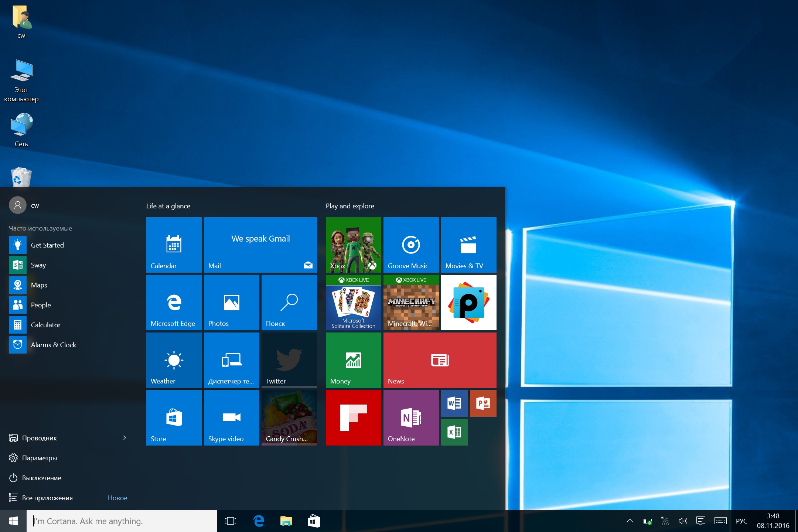Open Edge from the taskbar
This screenshot has height=532, width=798.
(259, 521)
